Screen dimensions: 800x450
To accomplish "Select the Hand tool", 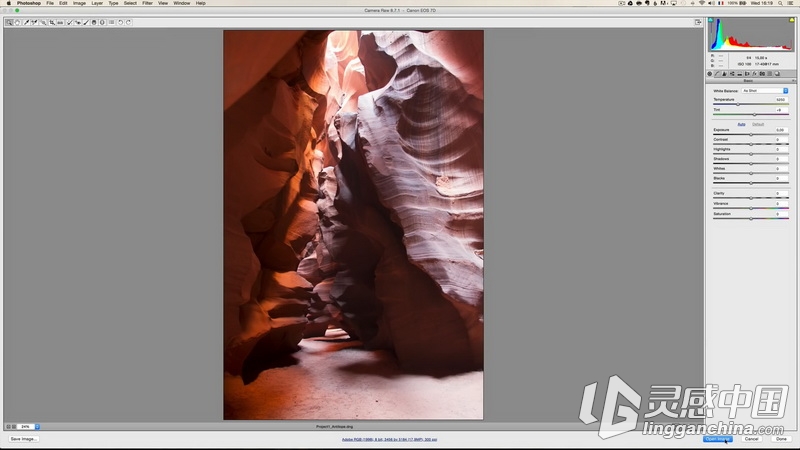I will pyautogui.click(x=17, y=22).
